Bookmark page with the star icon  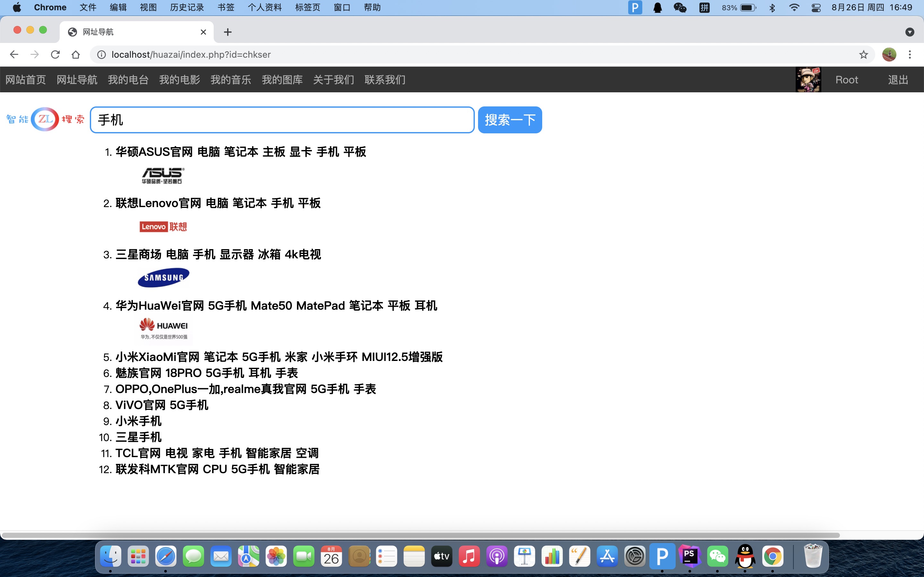coord(863,54)
